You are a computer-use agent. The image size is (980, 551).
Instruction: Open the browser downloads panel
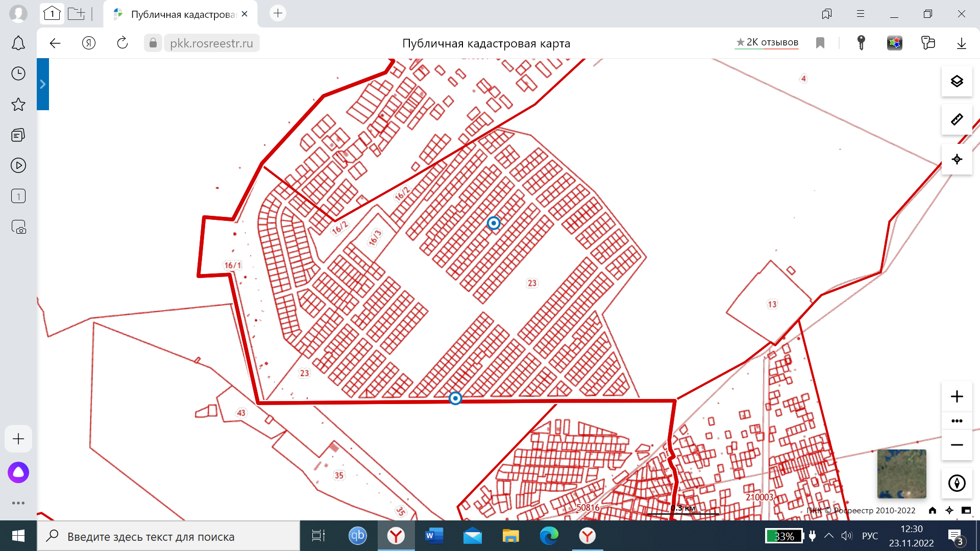tap(961, 43)
